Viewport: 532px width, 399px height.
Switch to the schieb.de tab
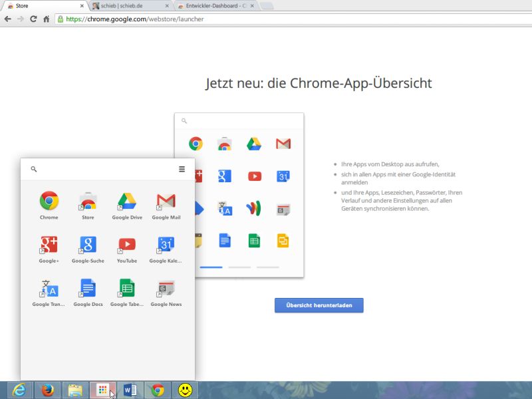tap(130, 6)
